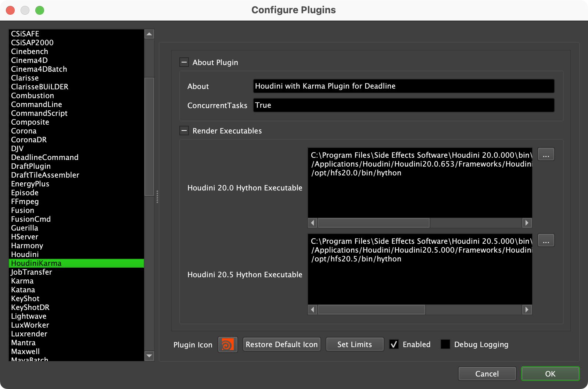
Task: Select DeadlineCommand plugin
Action: coord(76,157)
